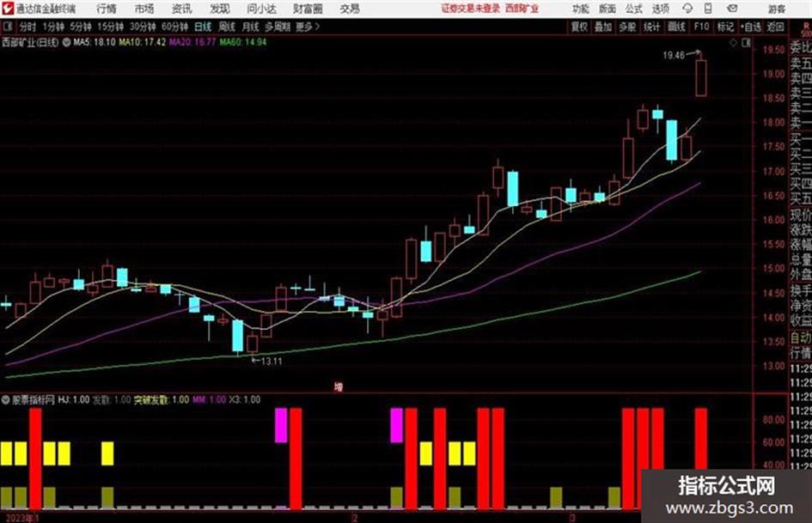This screenshot has width=812, height=523.
Task: Select the 月线 monthly period tab
Action: coord(250,27)
